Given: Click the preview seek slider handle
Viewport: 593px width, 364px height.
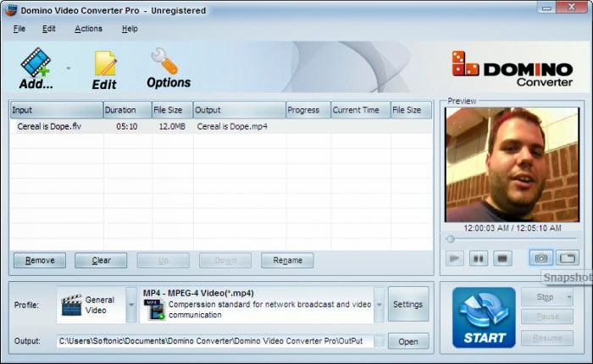Looking at the screenshot, I should 451,239.
